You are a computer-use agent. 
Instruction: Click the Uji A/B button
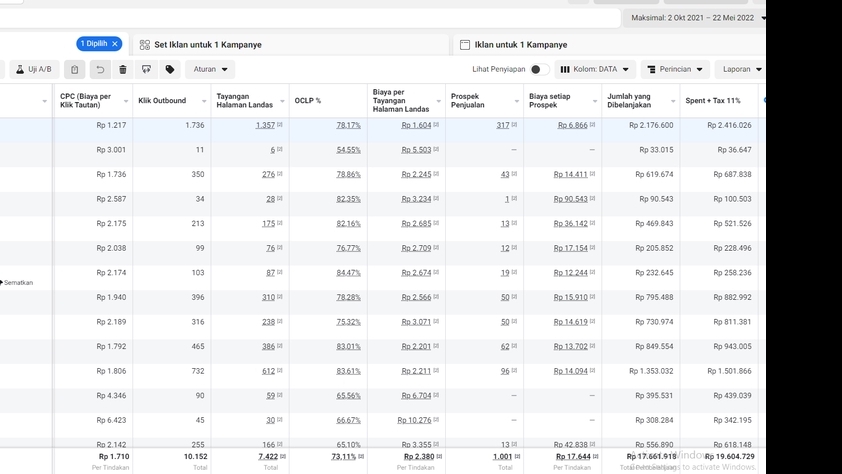click(34, 69)
